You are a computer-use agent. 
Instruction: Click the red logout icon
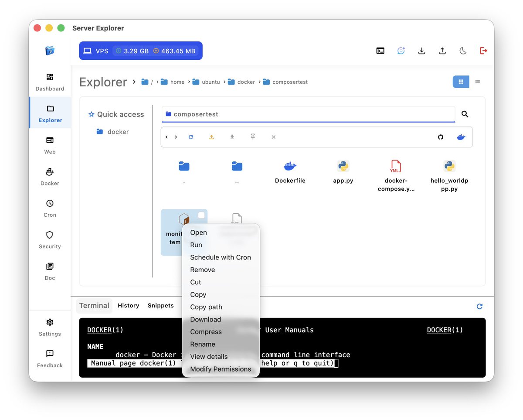point(483,51)
